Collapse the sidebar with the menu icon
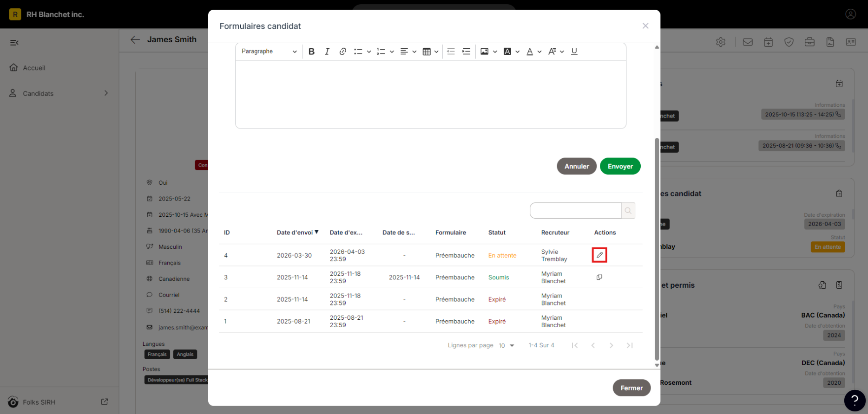Viewport: 868px width, 414px height. (14, 43)
